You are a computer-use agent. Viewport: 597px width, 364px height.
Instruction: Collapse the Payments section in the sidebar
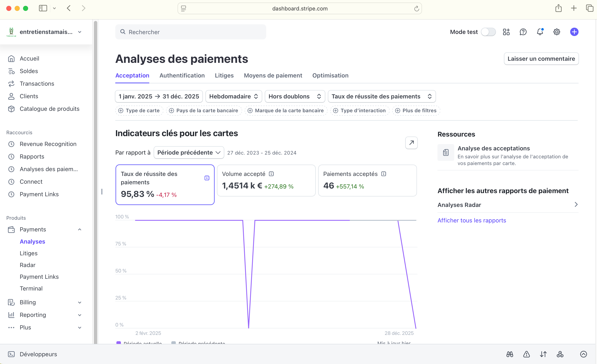point(79,229)
